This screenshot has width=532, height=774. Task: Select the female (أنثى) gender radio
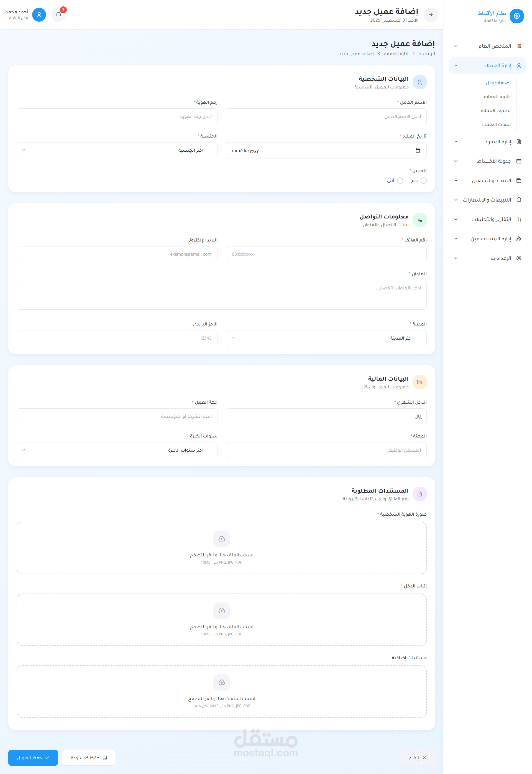pos(400,180)
